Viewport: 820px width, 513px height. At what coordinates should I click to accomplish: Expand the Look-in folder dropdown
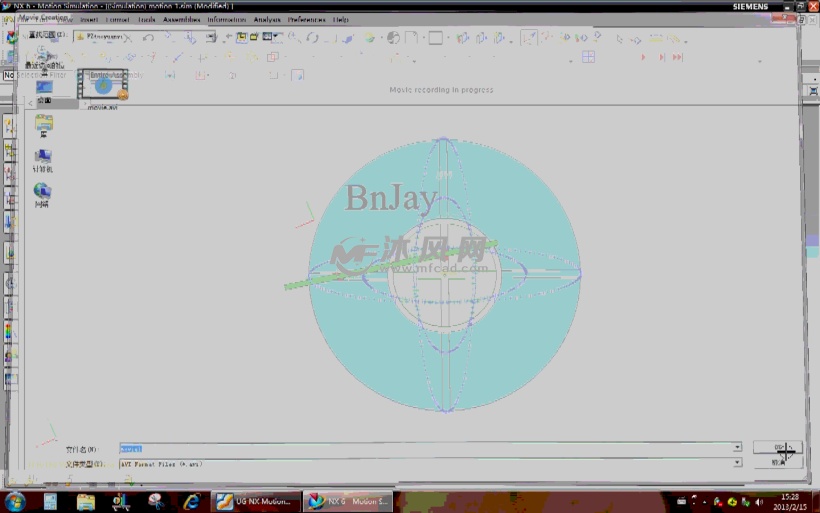coord(210,37)
